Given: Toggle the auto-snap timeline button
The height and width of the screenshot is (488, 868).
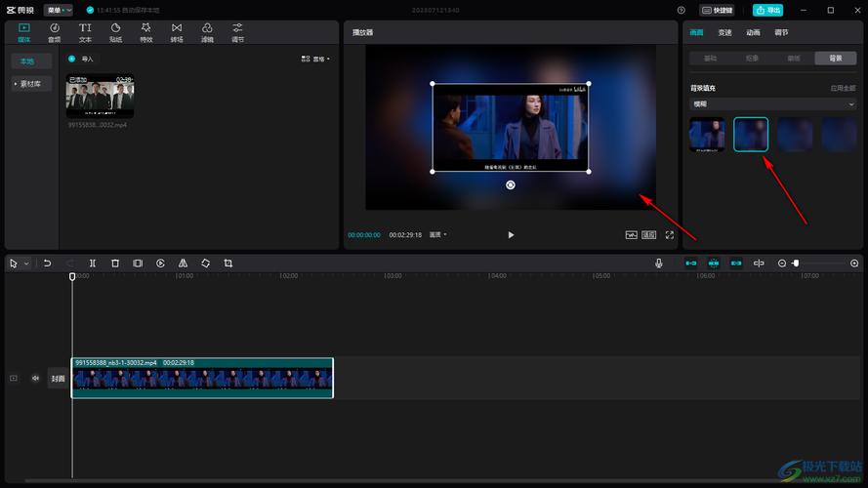Looking at the screenshot, I should (714, 264).
